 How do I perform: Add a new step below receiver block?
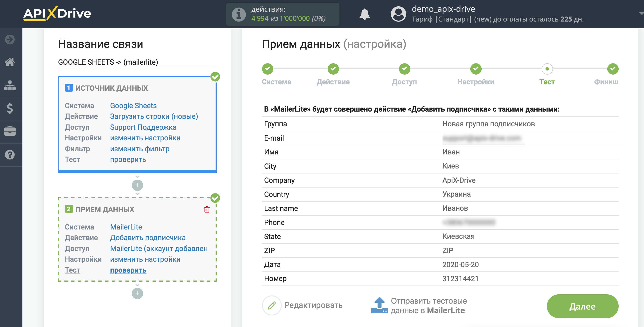point(137,293)
